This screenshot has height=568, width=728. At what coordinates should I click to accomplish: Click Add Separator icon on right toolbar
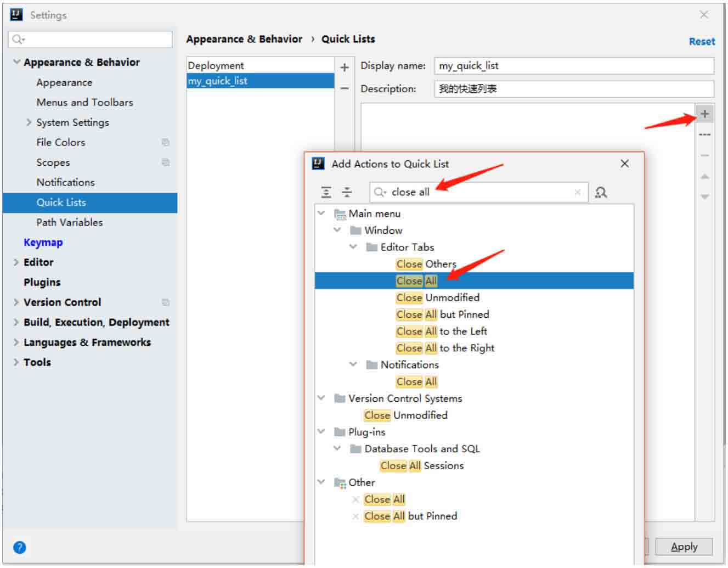705,135
